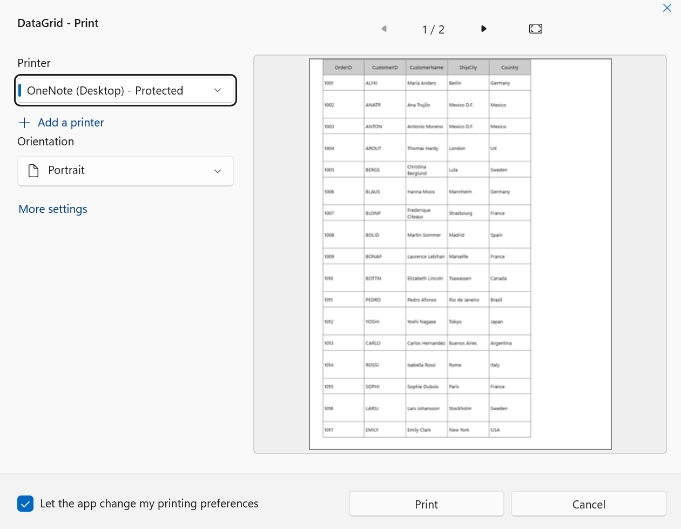Click the BERGS customer ID cell

tap(385, 170)
